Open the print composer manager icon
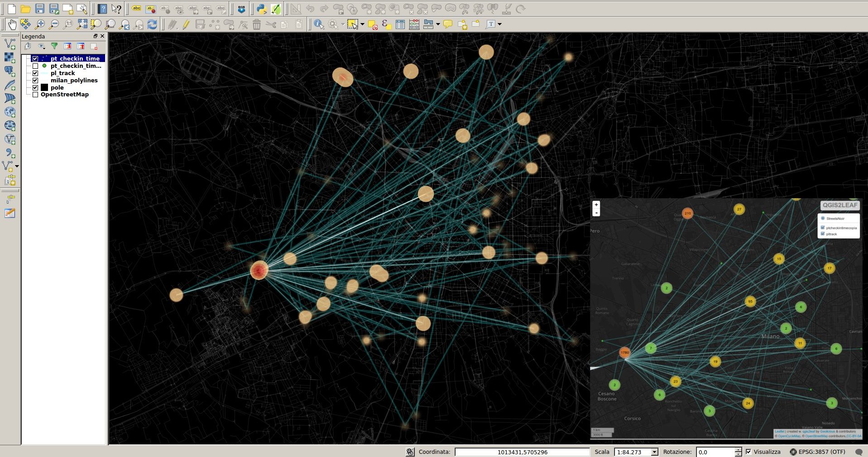 [x=82, y=9]
